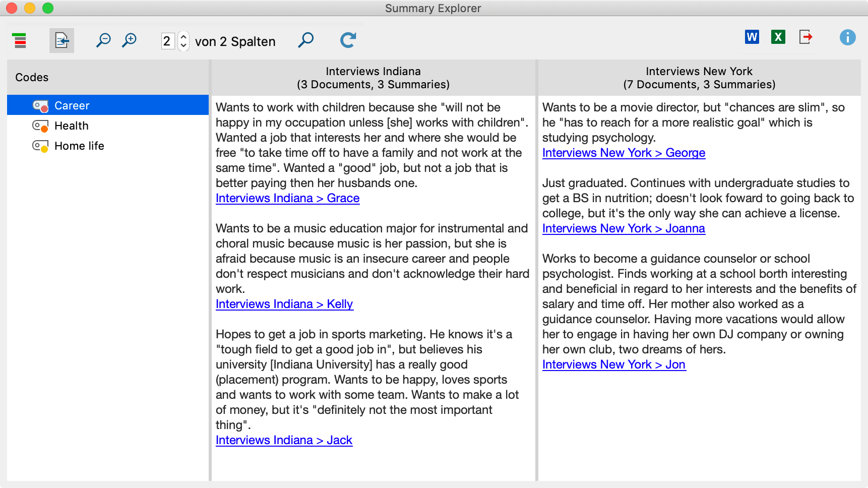868x488 pixels.
Task: Click the zoom out magnifier
Action: click(103, 40)
